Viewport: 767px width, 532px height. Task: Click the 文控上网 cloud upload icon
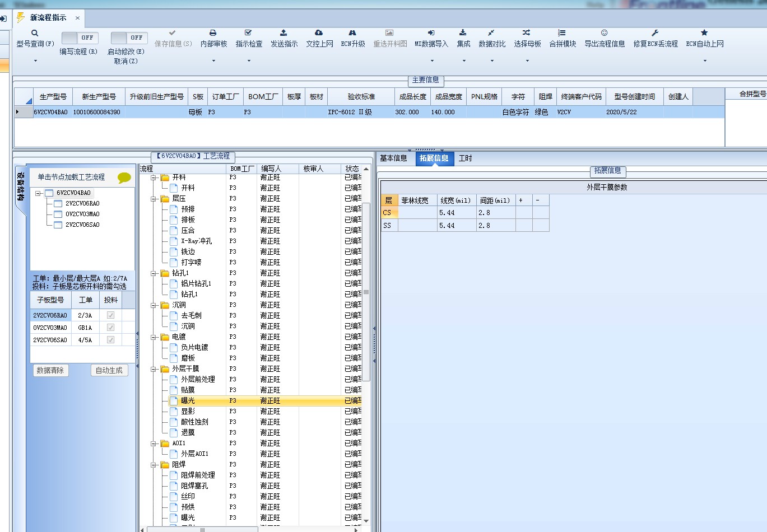pos(319,33)
